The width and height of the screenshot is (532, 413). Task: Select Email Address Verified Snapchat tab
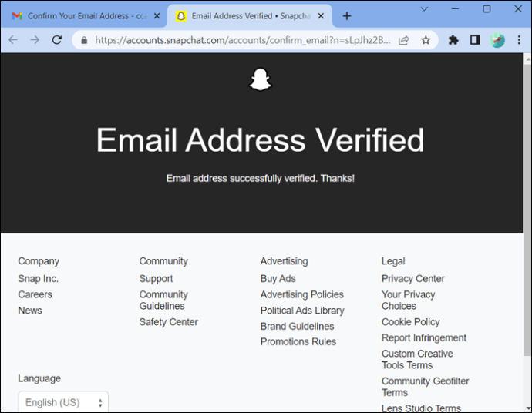250,16
